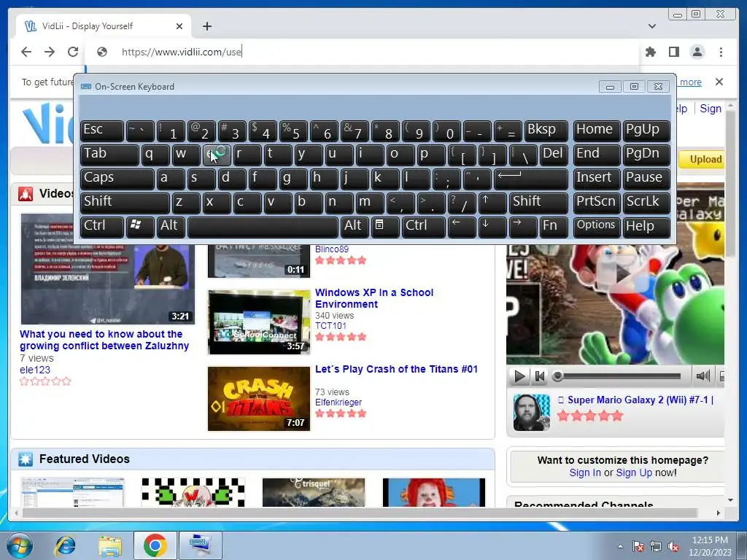Click the skip-to-start player button

pos(539,376)
